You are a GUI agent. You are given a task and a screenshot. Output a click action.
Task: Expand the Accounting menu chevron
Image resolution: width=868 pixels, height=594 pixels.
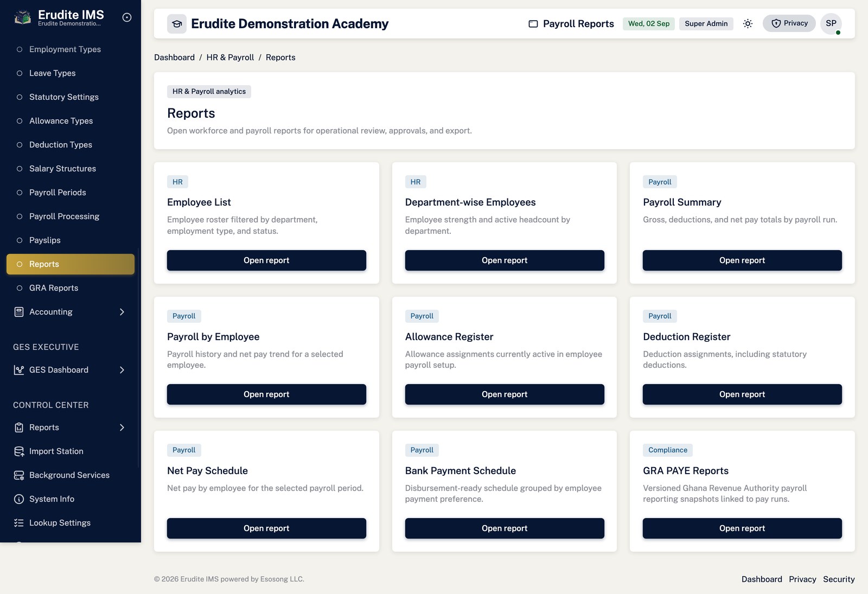[122, 312]
